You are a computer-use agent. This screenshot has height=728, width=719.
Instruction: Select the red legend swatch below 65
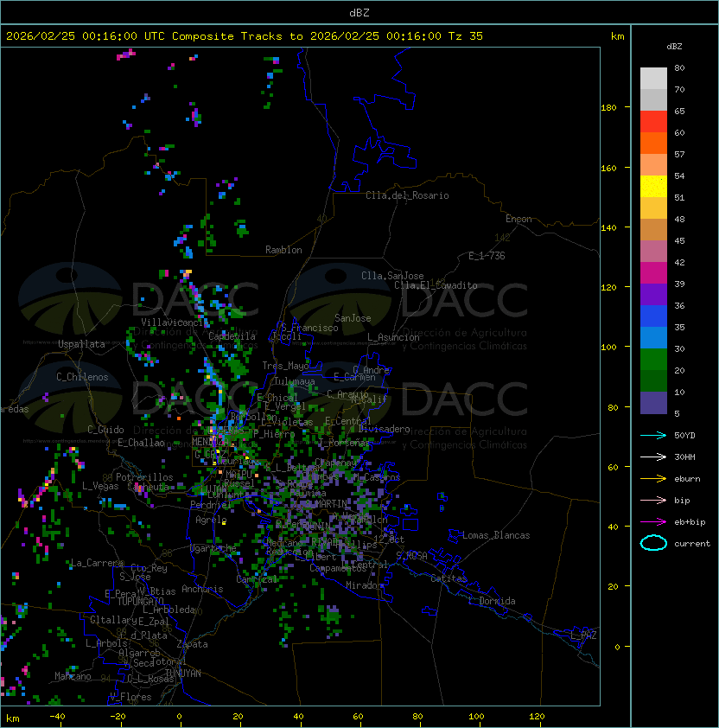653,122
